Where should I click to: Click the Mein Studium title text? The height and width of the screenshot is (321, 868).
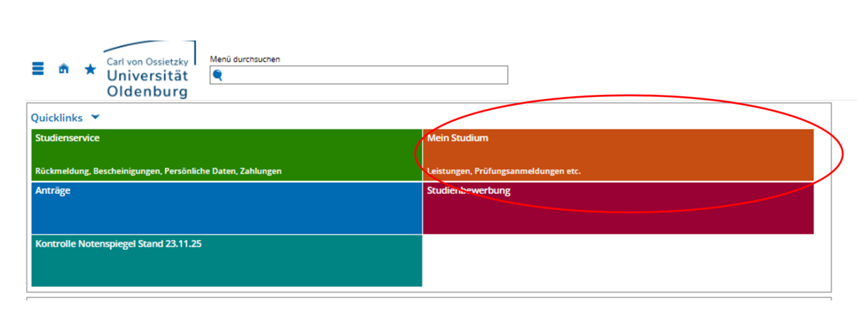[x=458, y=138]
